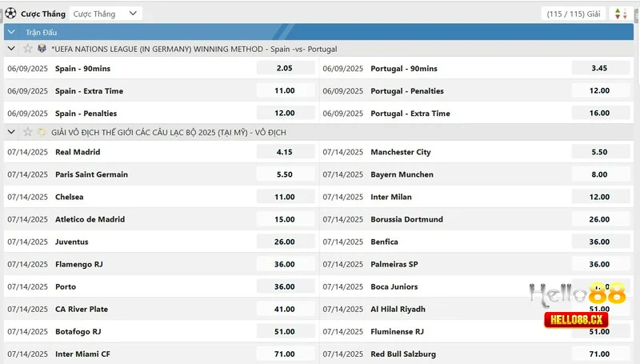The width and height of the screenshot is (640, 364).
Task: Bet on Bayern Munchen at 8.00
Action: tap(599, 174)
